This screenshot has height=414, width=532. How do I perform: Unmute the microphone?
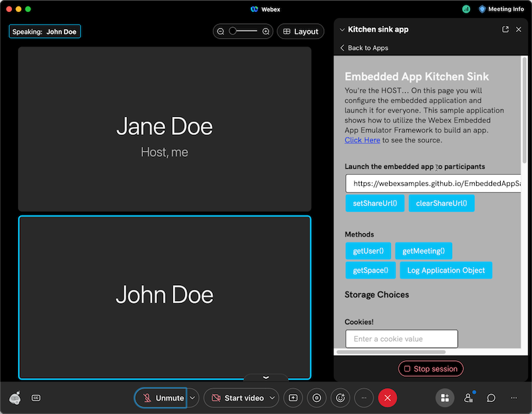pos(161,398)
